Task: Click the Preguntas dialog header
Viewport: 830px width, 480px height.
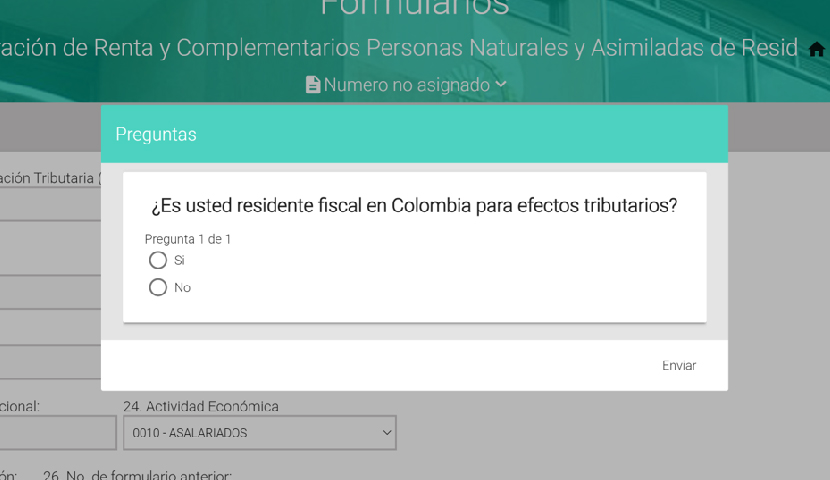Action: (x=414, y=134)
